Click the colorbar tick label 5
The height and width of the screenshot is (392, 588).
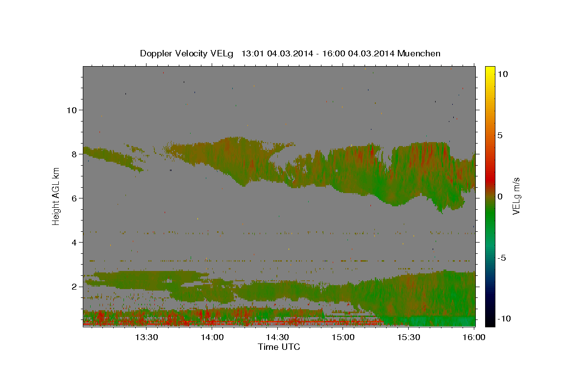500,135
